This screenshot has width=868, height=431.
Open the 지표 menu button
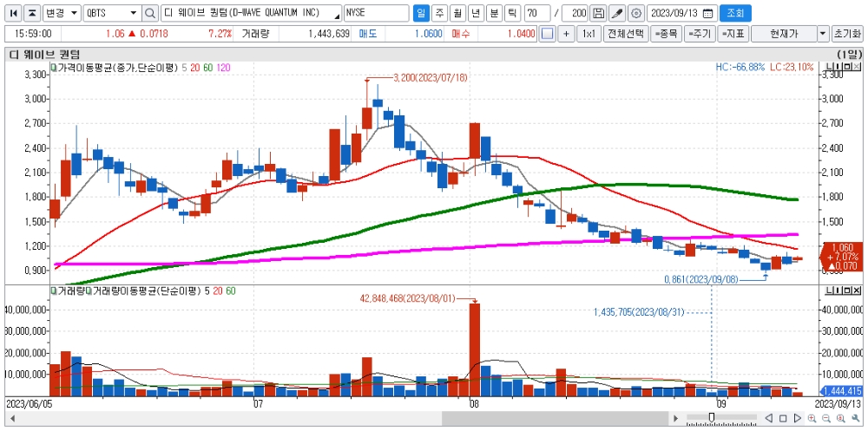click(733, 34)
